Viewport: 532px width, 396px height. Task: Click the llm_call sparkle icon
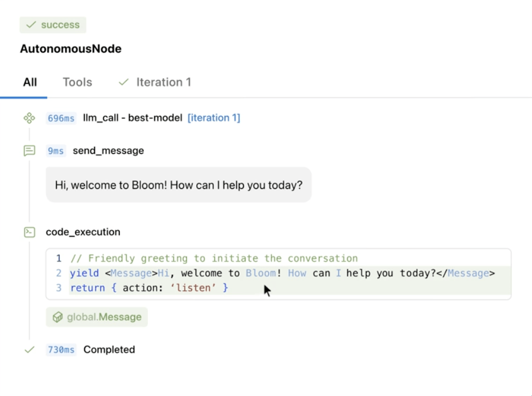tap(29, 118)
